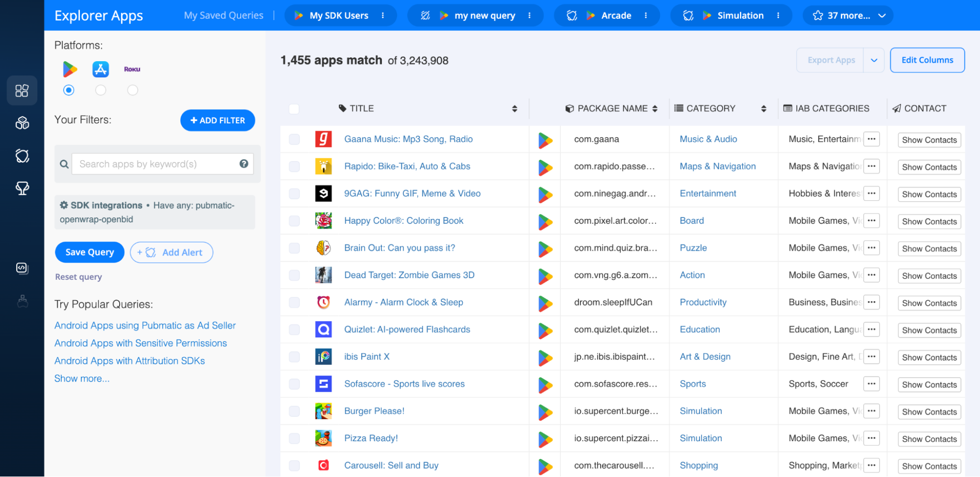Screen dimensions: 980x477
Task: Open the keyword search help icon
Action: [x=244, y=164]
